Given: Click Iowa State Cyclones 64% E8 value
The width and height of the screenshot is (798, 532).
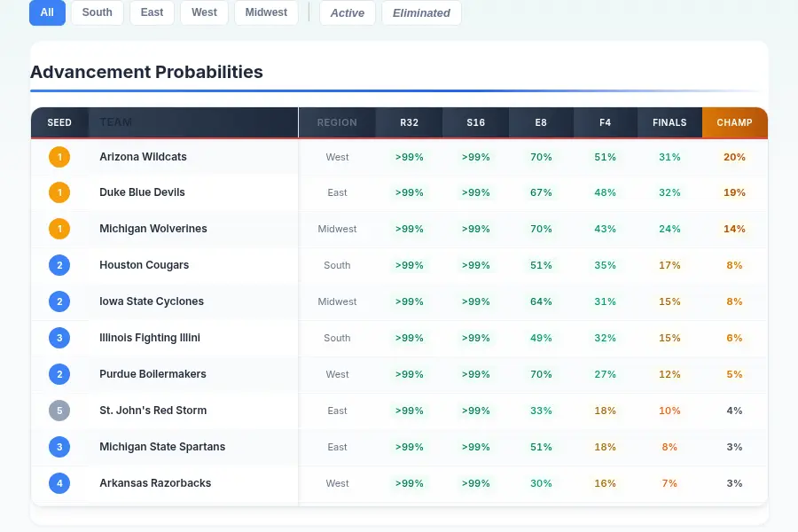Looking at the screenshot, I should coord(541,301).
